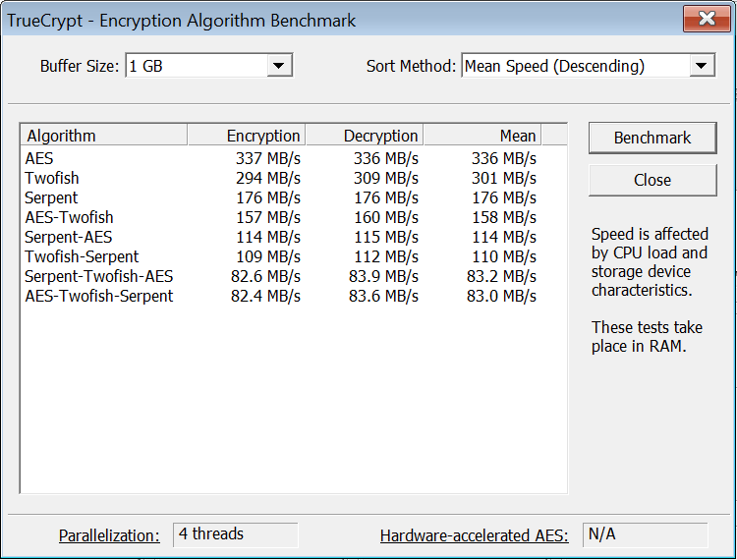This screenshot has height=560, width=737.
Task: Open the Parallelization link
Action: pos(109,535)
